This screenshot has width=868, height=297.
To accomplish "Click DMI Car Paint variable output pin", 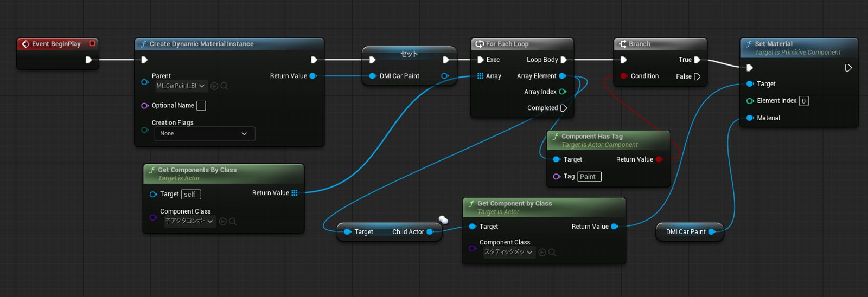I will [712, 231].
